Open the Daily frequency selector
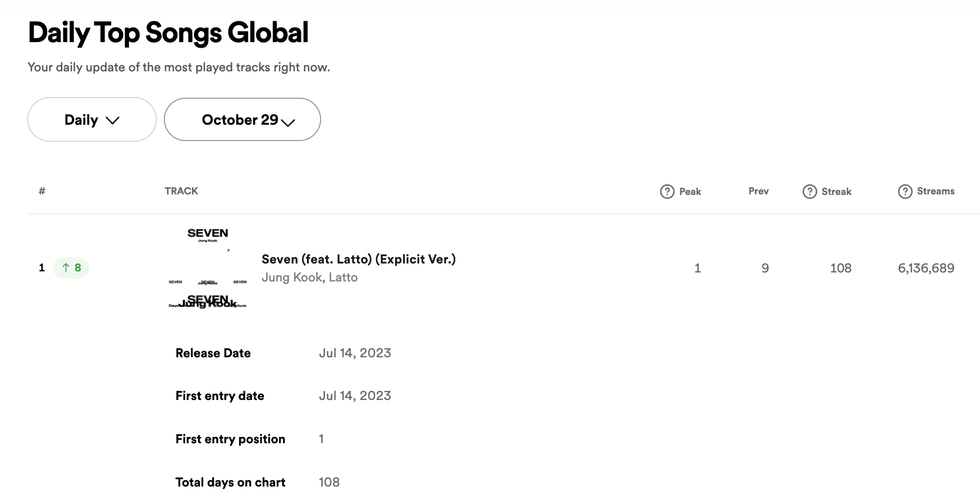The image size is (980, 500). pyautogui.click(x=91, y=119)
